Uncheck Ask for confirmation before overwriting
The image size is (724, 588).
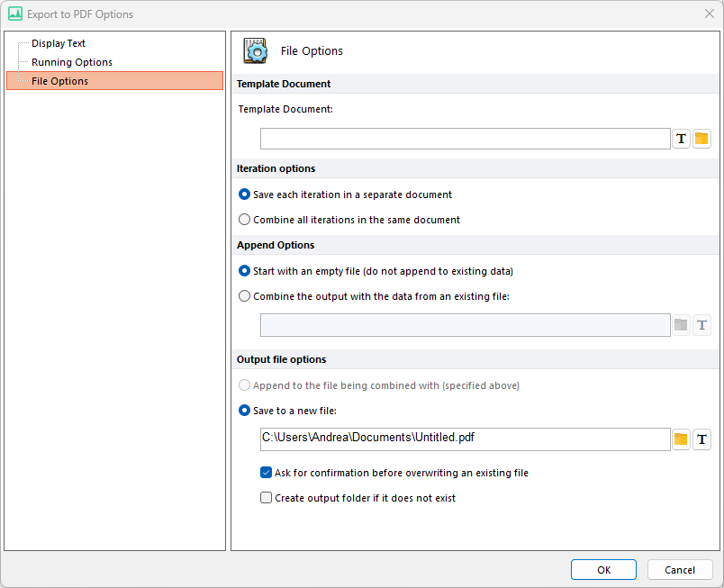point(266,473)
